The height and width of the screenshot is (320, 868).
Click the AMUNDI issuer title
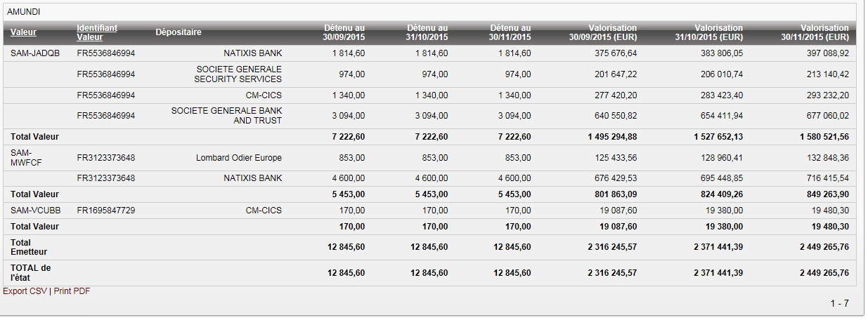click(x=23, y=12)
